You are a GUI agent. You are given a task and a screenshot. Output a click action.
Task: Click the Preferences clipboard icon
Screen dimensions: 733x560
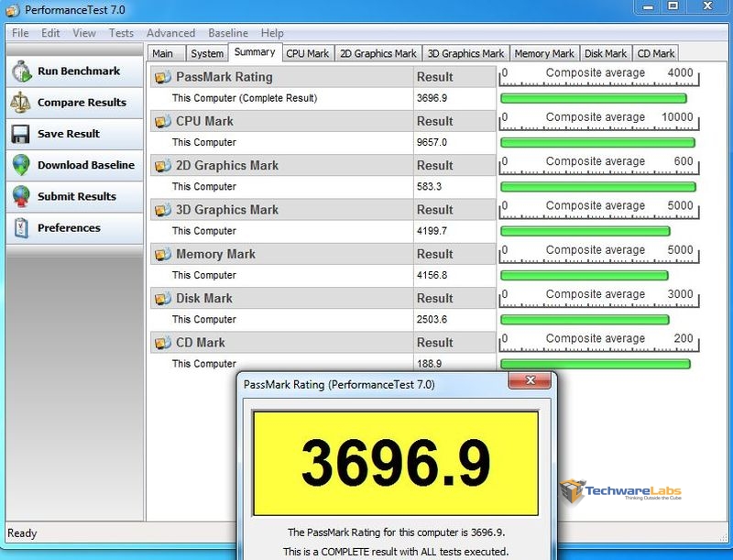pyautogui.click(x=21, y=228)
